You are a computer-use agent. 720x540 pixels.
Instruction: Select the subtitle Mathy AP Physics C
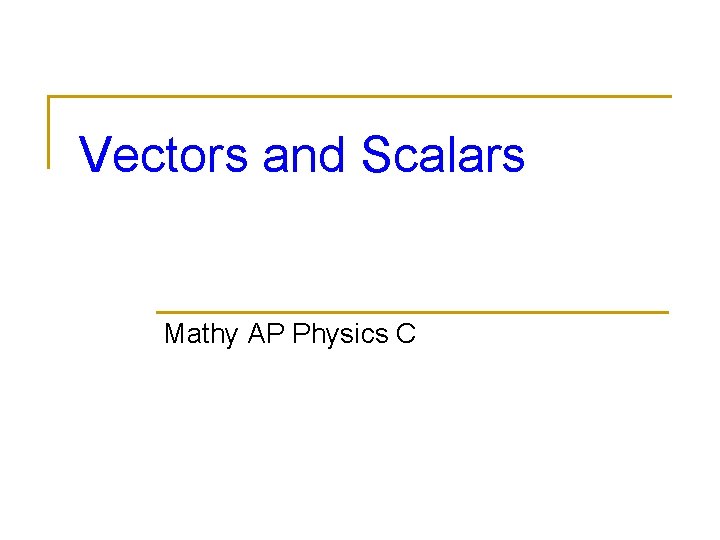pos(289,334)
